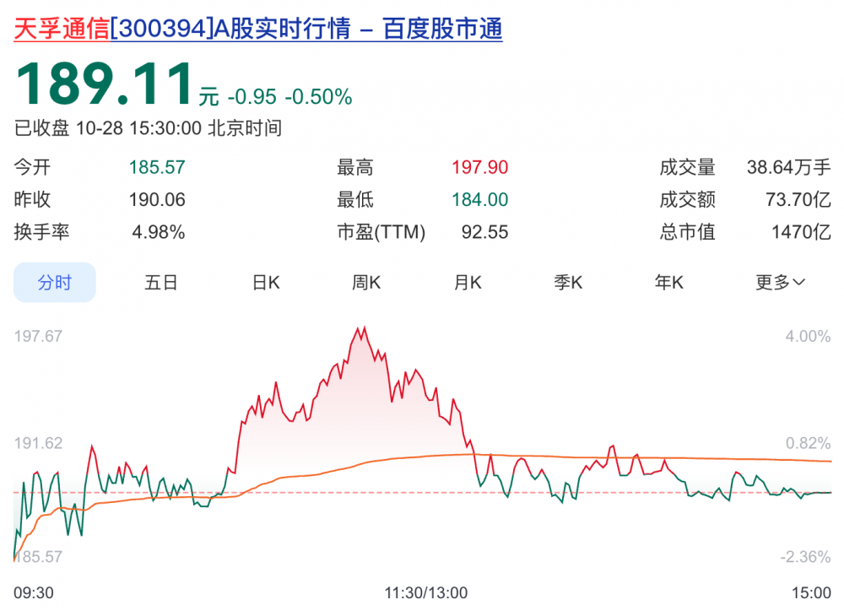
Task: Click the 184.00 最低 low value
Action: click(x=480, y=200)
